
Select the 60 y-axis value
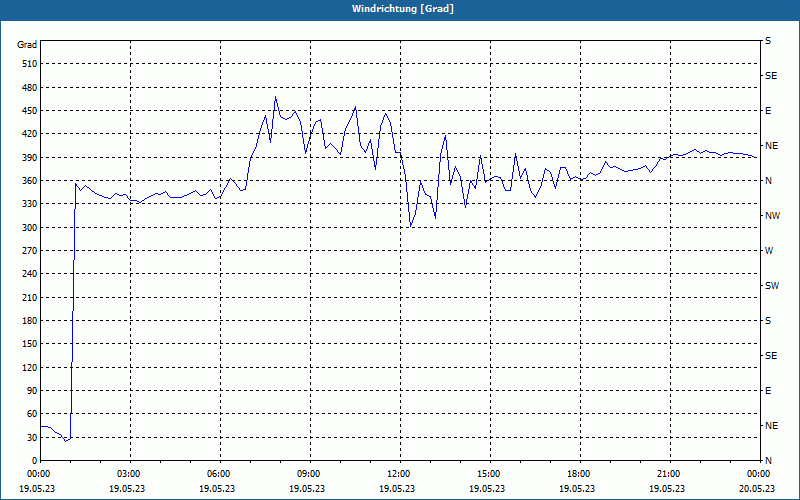(x=32, y=414)
